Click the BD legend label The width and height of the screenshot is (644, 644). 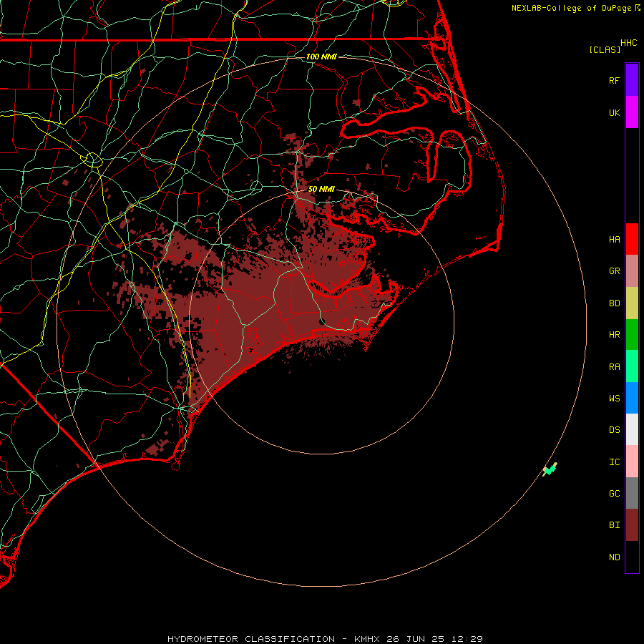click(x=614, y=303)
